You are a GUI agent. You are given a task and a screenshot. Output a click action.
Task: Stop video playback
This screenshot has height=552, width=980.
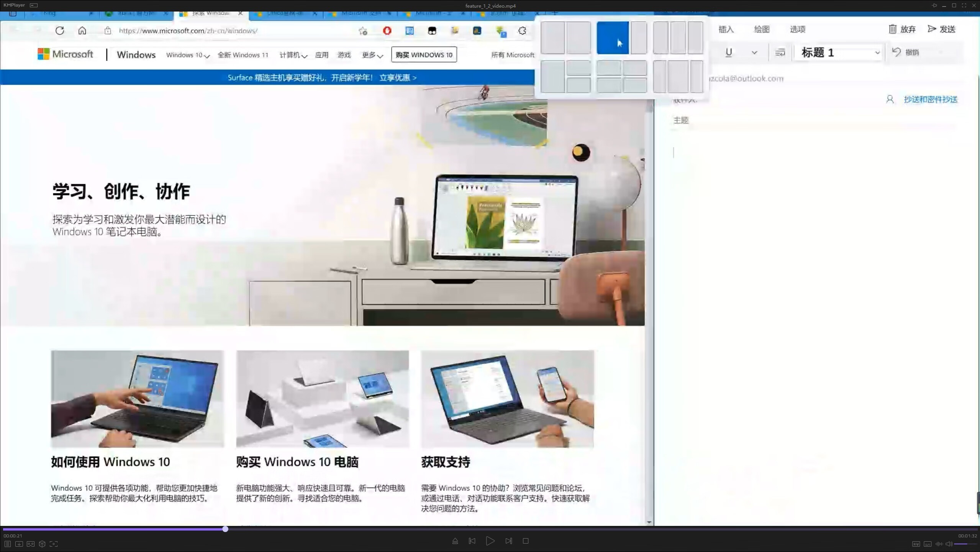[526, 541]
